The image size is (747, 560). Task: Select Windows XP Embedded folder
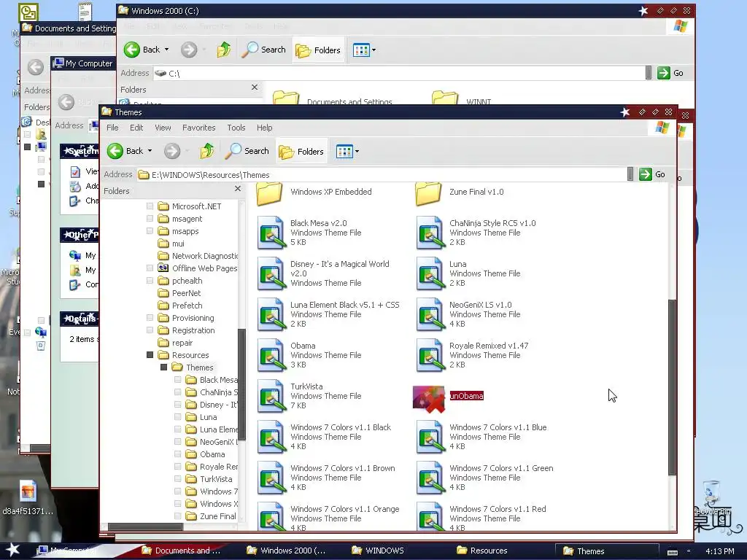270,192
